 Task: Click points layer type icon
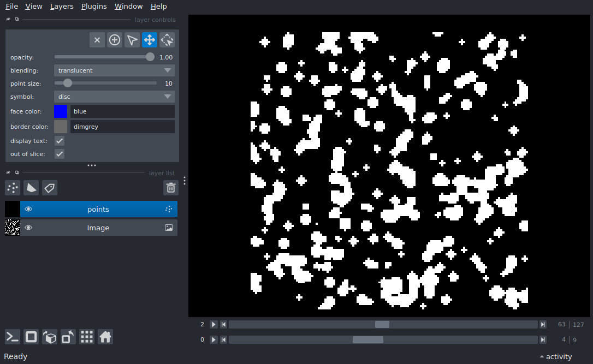point(169,209)
